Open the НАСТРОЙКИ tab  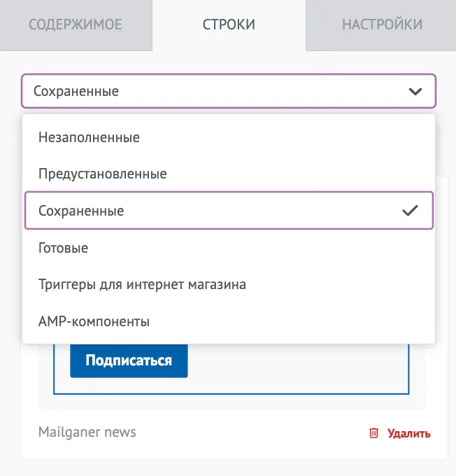[382, 25]
